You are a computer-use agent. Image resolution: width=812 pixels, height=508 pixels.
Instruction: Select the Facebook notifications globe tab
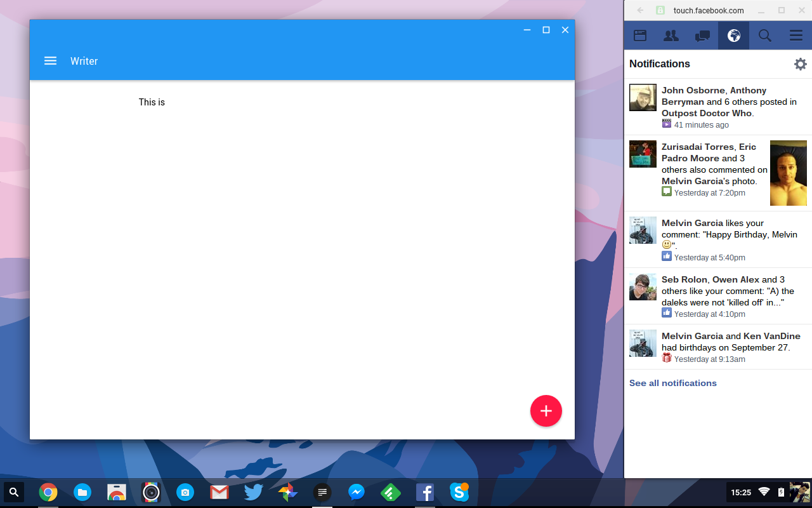[733, 36]
